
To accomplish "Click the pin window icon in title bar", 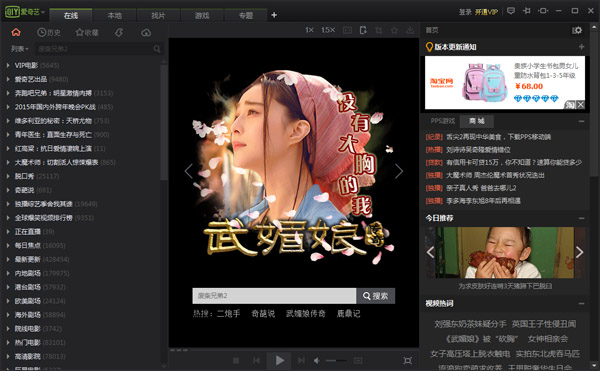I will (x=527, y=11).
